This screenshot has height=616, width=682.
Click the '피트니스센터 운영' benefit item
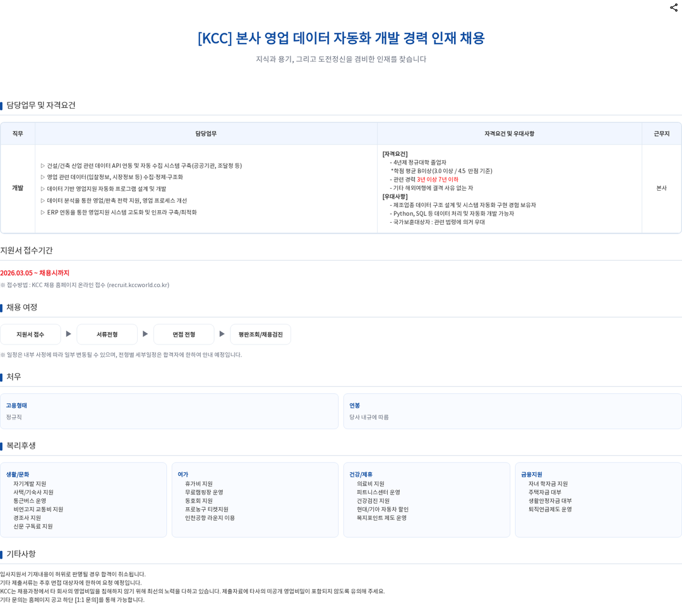(378, 492)
